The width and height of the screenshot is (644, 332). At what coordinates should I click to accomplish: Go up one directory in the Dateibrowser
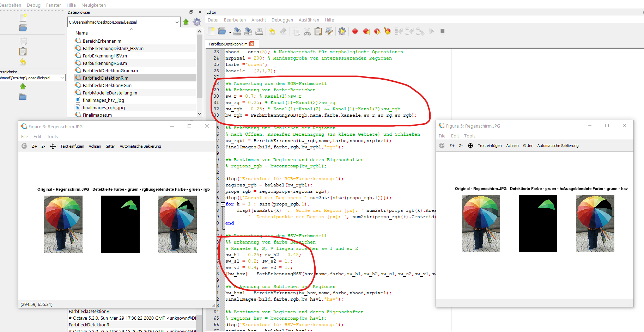point(186,22)
